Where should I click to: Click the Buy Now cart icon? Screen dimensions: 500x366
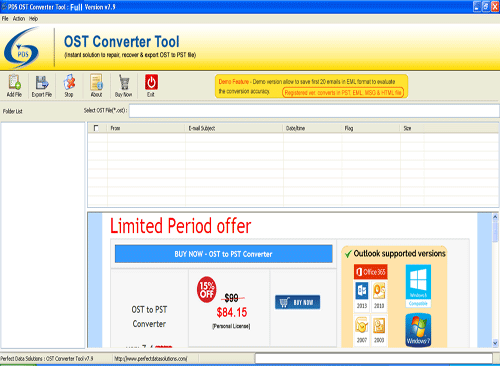pyautogui.click(x=124, y=82)
